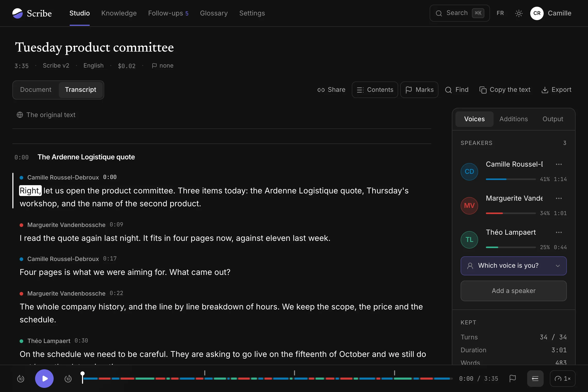Open the CR user avatar
The width and height of the screenshot is (588, 392).
[537, 13]
